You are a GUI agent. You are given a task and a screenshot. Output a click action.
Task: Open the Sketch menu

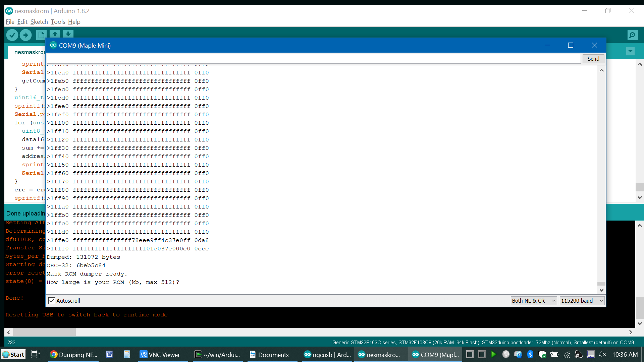coord(39,22)
